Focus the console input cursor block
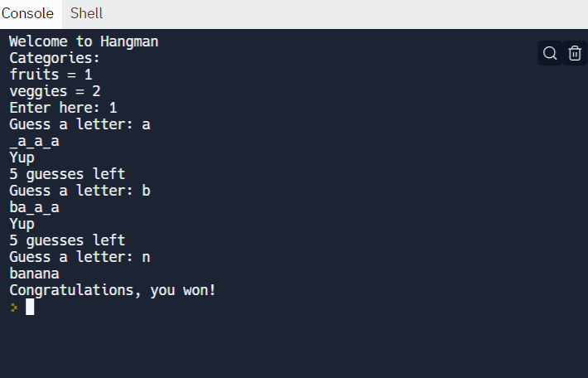588x378 pixels. pos(30,307)
